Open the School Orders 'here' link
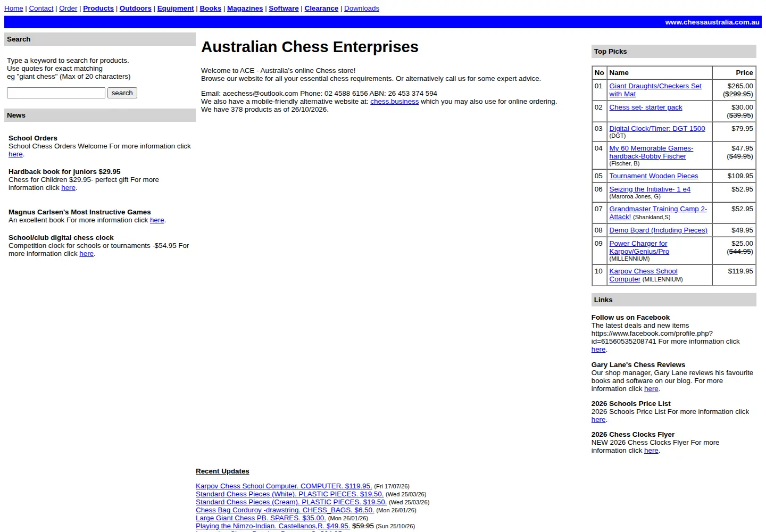 pos(15,154)
